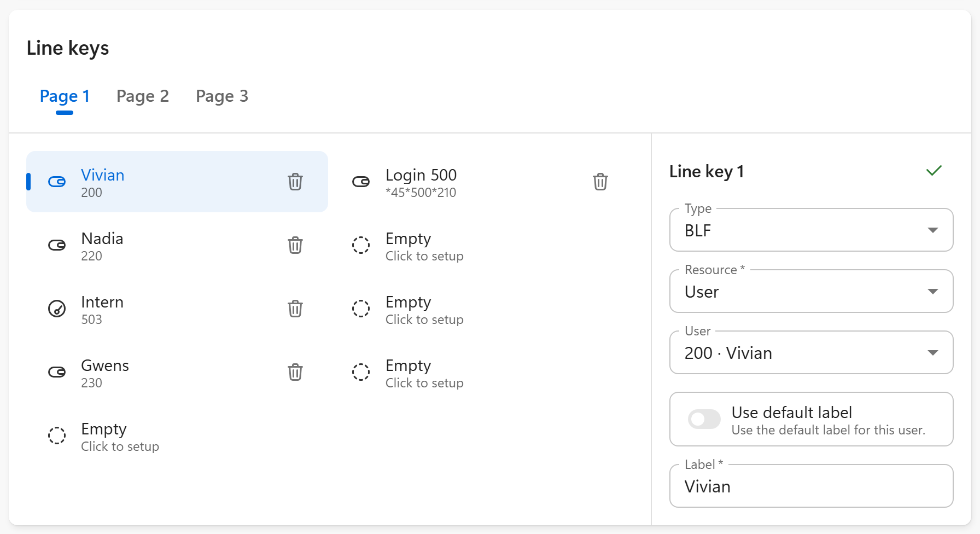Set up the empty key below Gwens
The image size is (980, 534).
click(120, 436)
